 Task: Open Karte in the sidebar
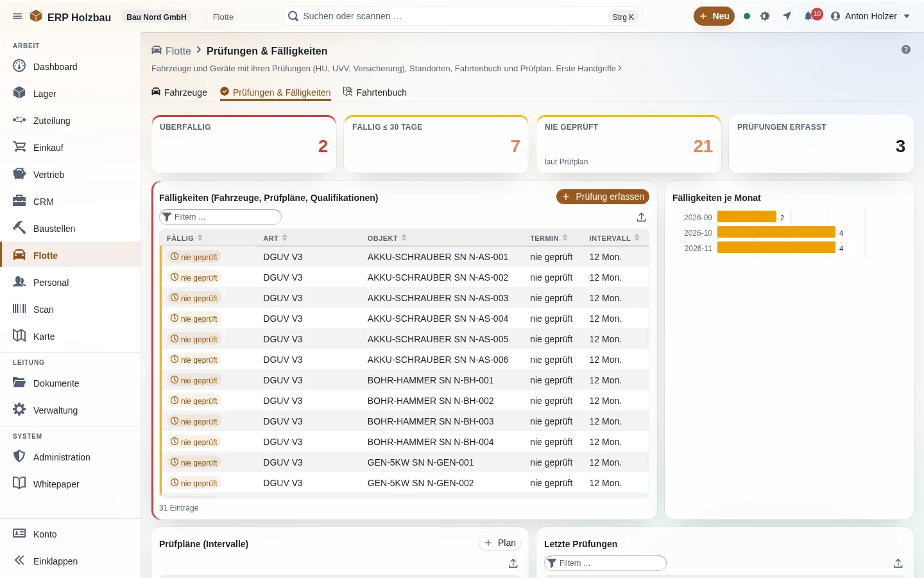pyautogui.click(x=71, y=337)
